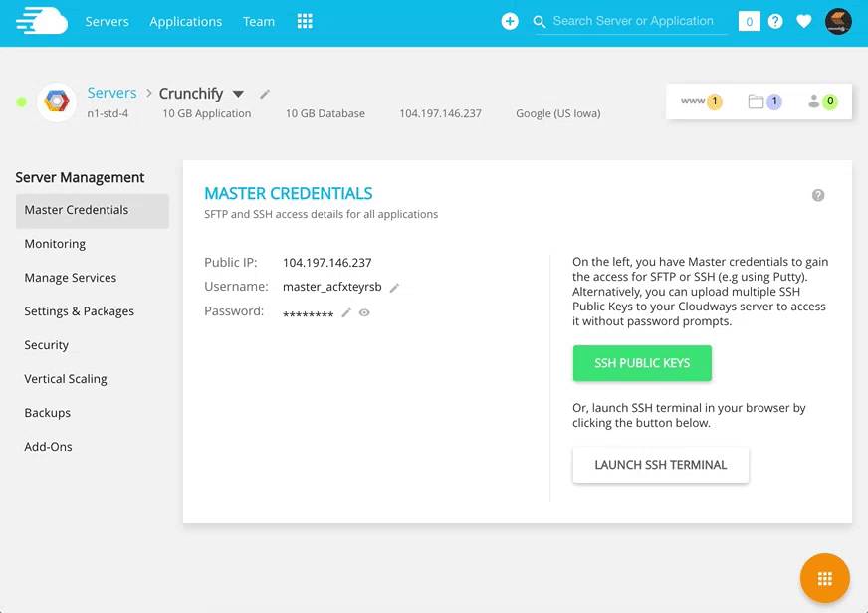The width and height of the screenshot is (868, 613).
Task: Open the Servers menu in top navigation
Action: coord(107,21)
